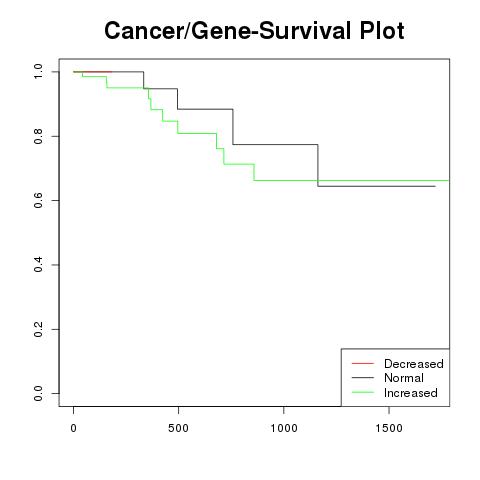The width and height of the screenshot is (480, 480).
Task: Select the Decreased legend label
Action: click(414, 364)
